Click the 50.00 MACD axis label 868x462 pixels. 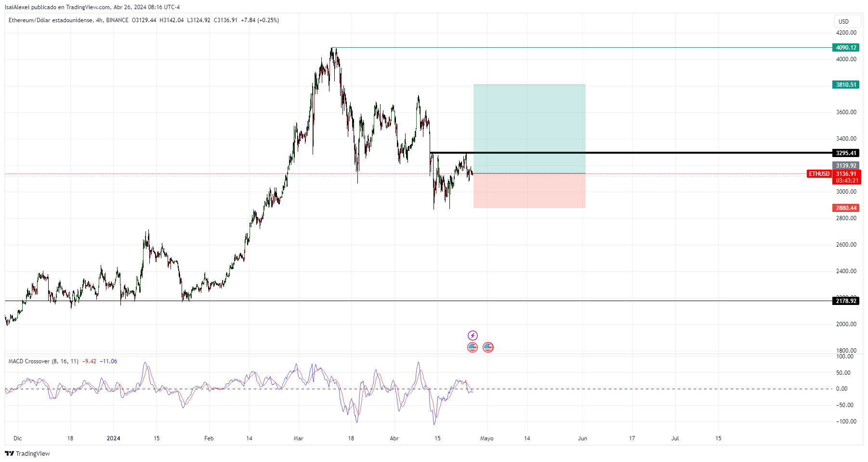(843, 373)
